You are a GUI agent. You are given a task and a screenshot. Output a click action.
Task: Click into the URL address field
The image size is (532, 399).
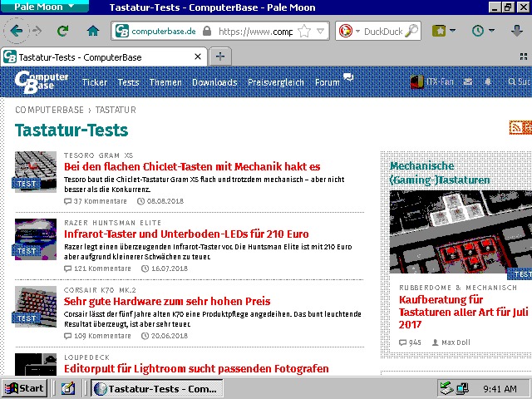[255, 32]
